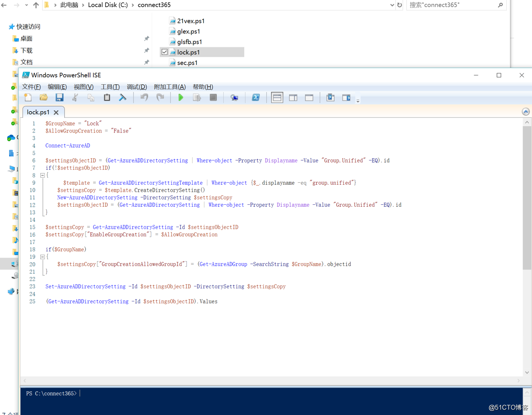Viewport: 532px width, 415px height.
Task: Show the script pane on top layout icon
Action: tap(277, 97)
